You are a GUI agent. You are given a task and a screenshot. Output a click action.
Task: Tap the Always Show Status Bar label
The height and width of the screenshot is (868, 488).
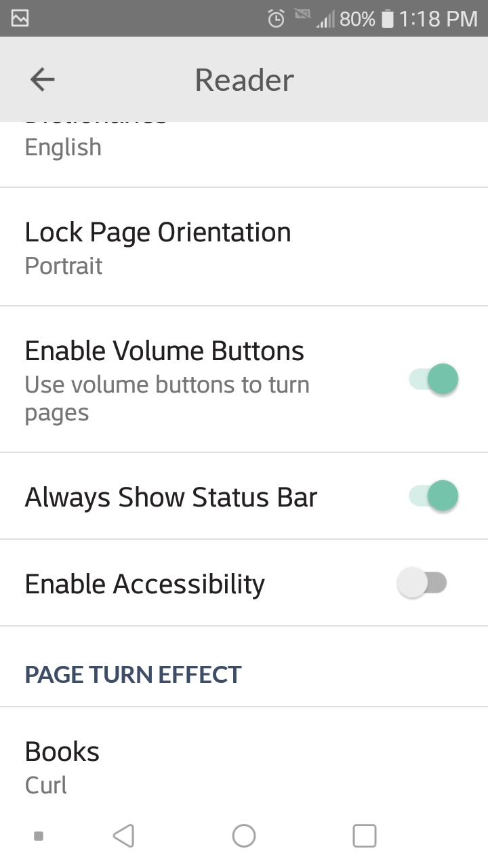point(171,497)
